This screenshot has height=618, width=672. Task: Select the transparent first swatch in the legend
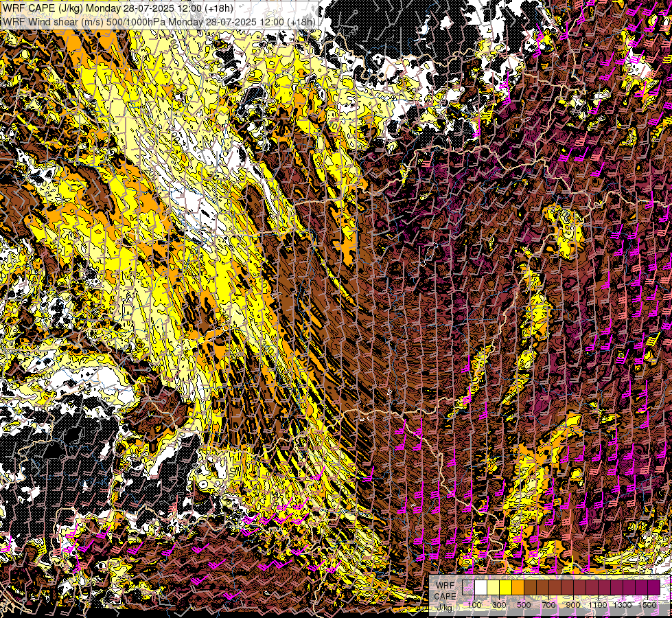pos(468,587)
